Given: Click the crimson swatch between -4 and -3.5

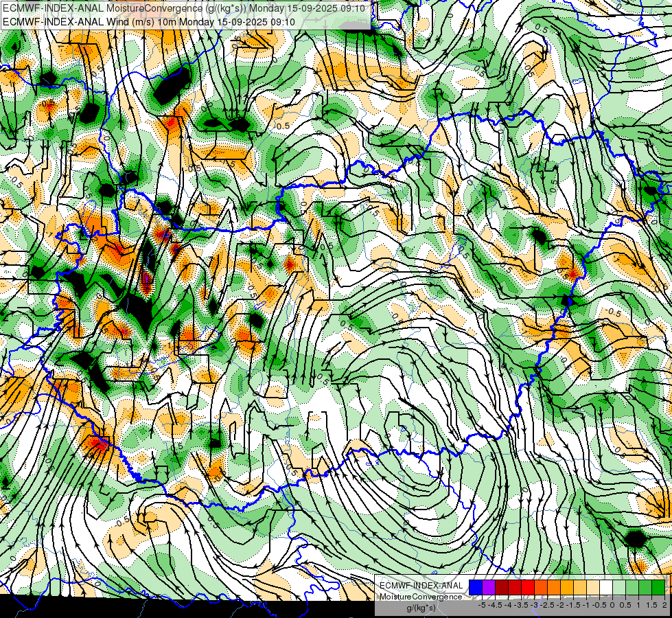Looking at the screenshot, I should click(x=515, y=588).
